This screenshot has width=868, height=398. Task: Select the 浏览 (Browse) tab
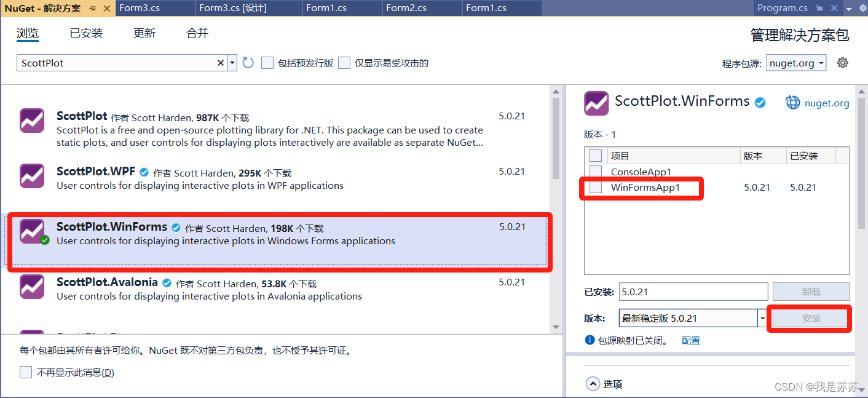(27, 33)
